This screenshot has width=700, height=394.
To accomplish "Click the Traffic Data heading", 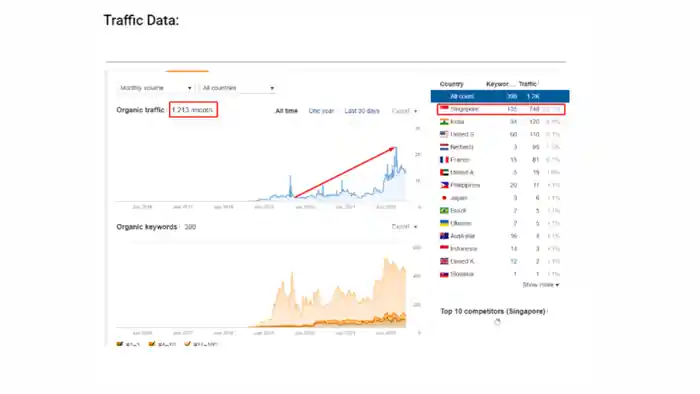I will click(x=141, y=20).
